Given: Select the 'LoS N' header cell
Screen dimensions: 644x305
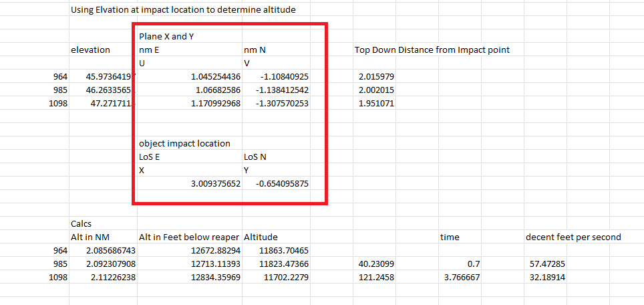Looking at the screenshot, I should tap(255, 157).
